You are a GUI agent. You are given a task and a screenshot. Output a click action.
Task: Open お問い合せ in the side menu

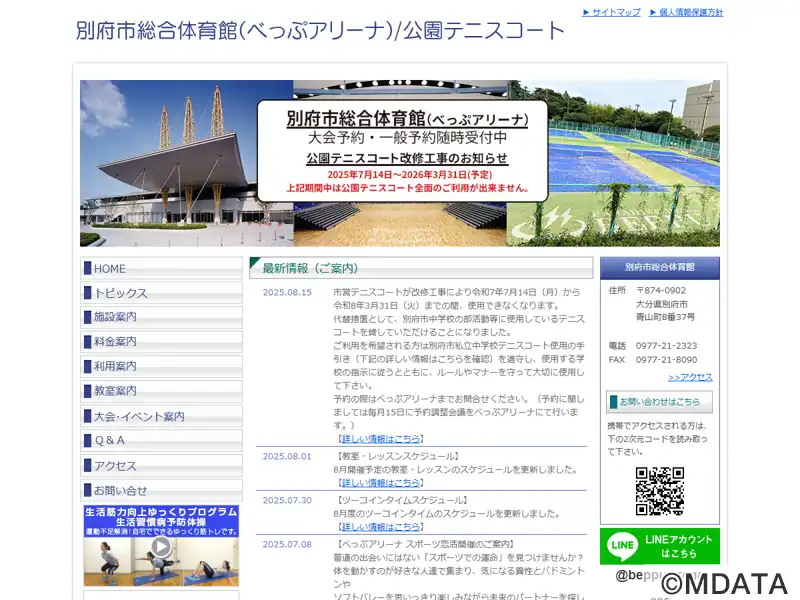tap(161, 490)
